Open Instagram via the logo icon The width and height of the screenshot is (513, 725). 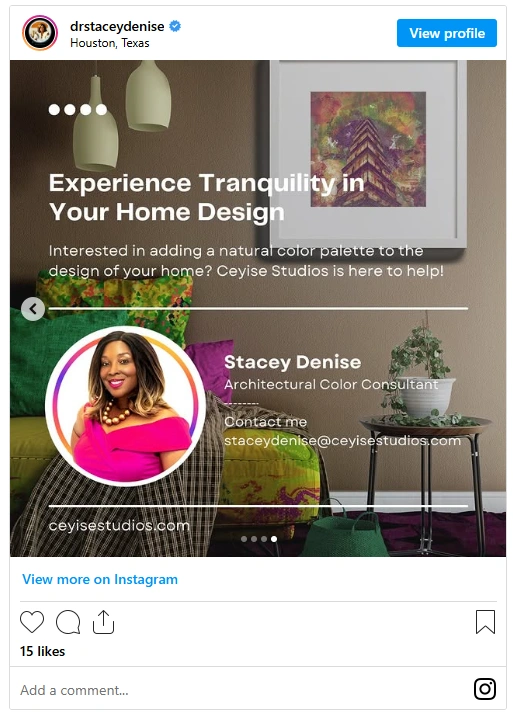[485, 689]
